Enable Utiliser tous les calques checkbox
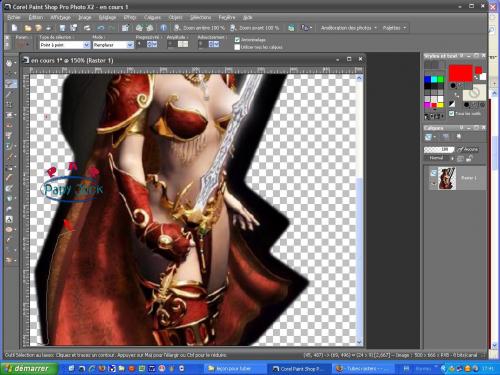 237,47
